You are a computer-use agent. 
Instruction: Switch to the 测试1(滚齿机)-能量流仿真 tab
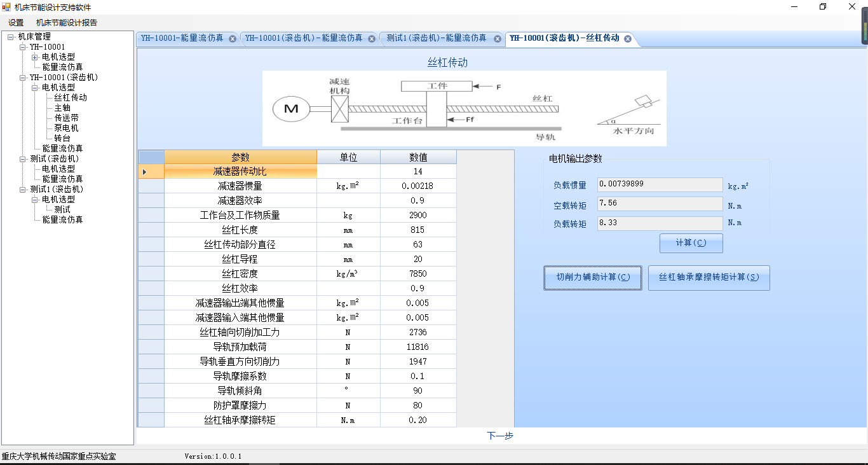[x=436, y=38]
